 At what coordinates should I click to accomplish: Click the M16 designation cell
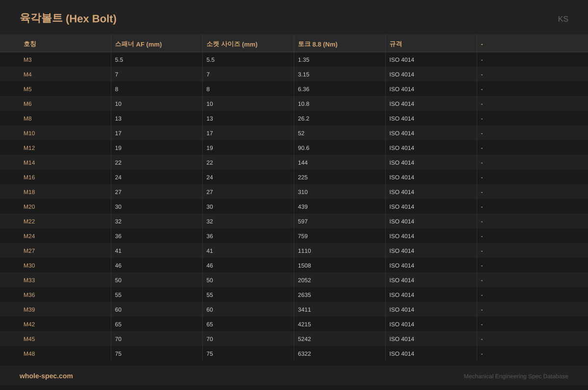(x=29, y=177)
